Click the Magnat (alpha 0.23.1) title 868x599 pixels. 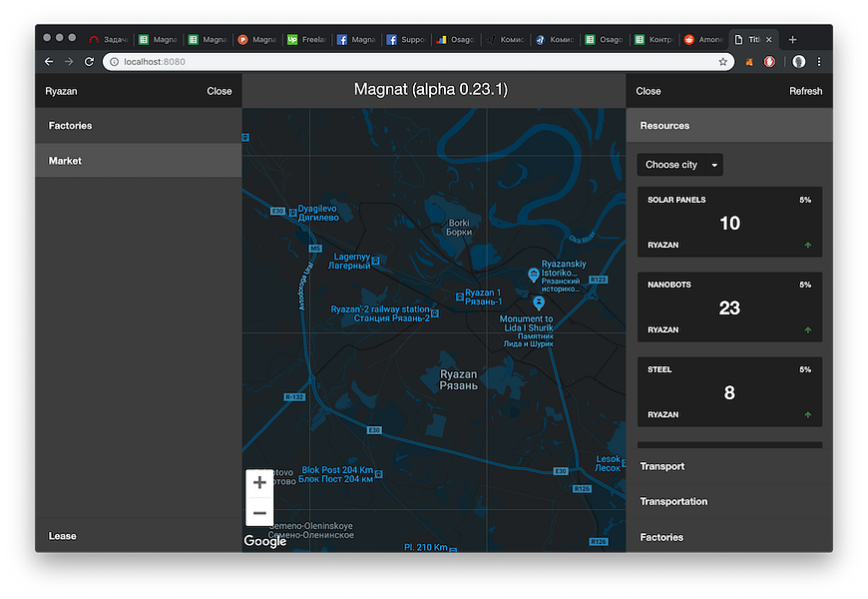tap(431, 89)
